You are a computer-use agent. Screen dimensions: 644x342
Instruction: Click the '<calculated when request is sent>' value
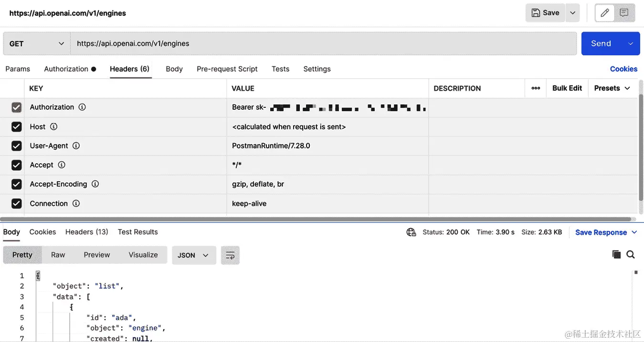tap(289, 126)
